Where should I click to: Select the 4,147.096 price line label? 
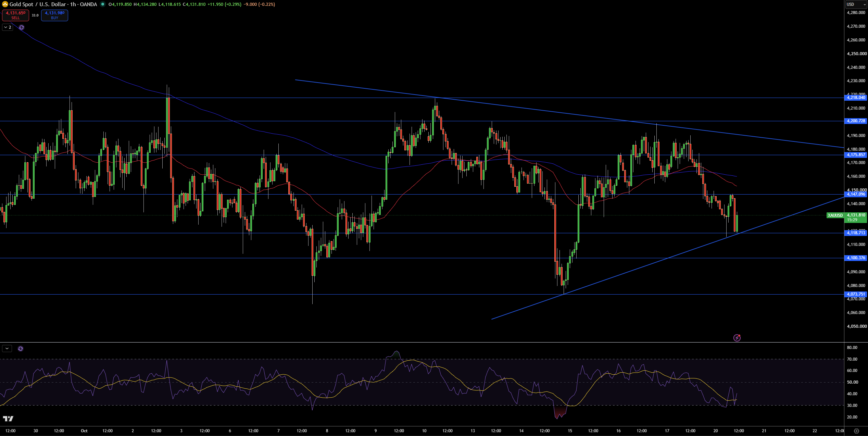click(856, 194)
